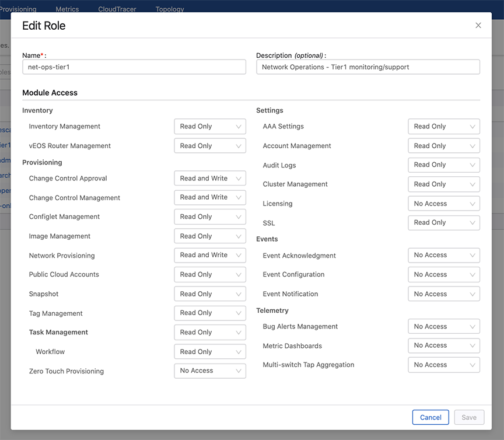
Task: Click the Telemetry section heading
Action: (272, 310)
